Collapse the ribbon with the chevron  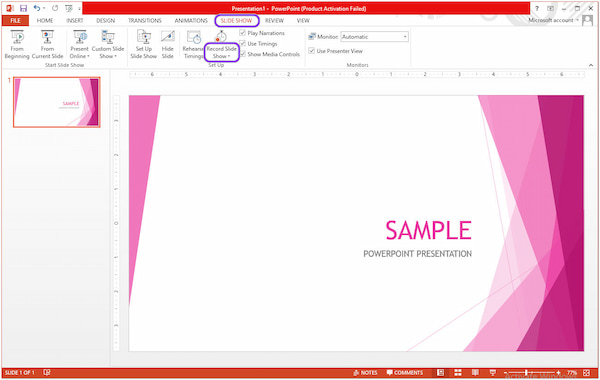click(591, 65)
